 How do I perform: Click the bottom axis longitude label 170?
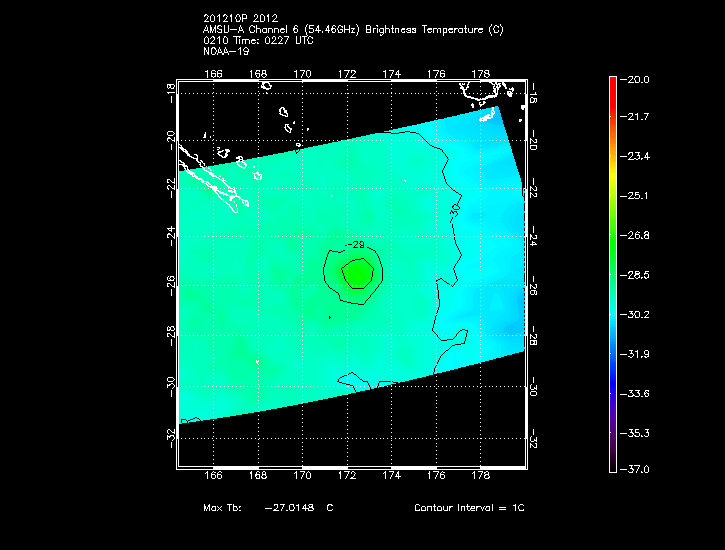click(x=302, y=475)
